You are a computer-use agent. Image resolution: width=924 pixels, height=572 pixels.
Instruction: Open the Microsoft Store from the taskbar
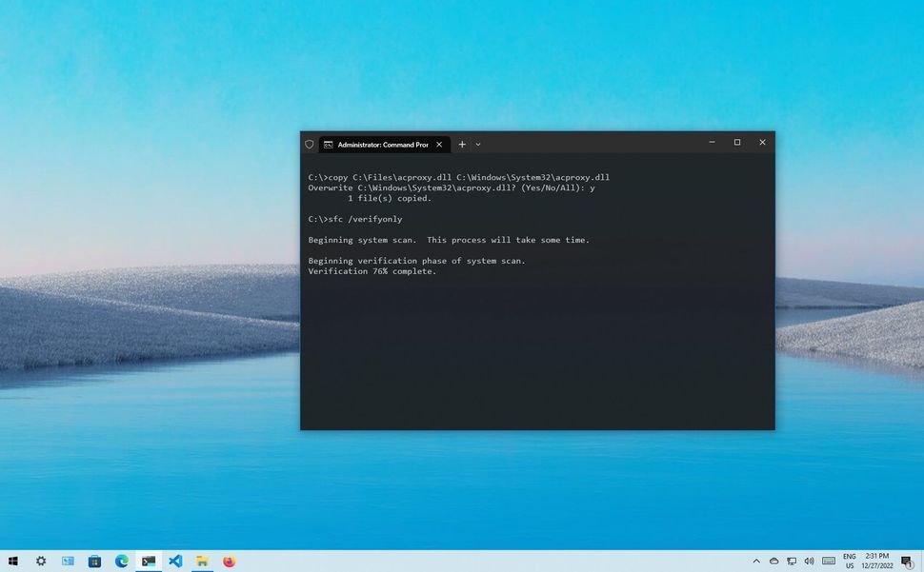(x=94, y=561)
